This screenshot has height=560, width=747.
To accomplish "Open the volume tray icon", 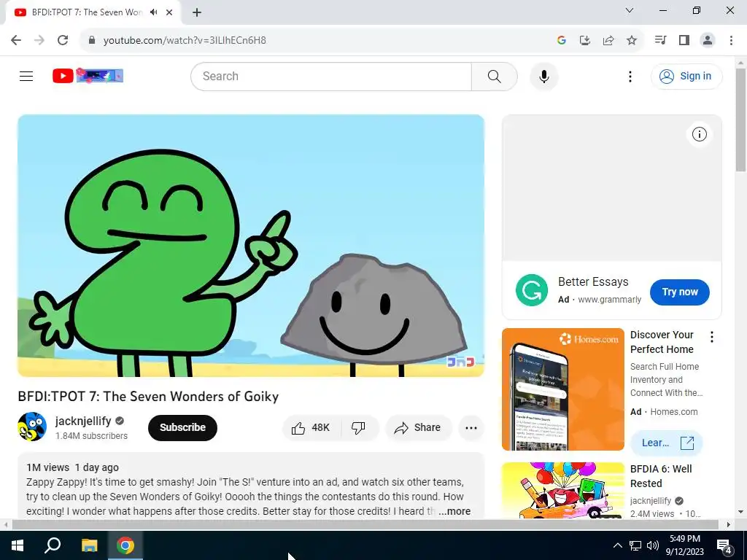I will tap(653, 545).
